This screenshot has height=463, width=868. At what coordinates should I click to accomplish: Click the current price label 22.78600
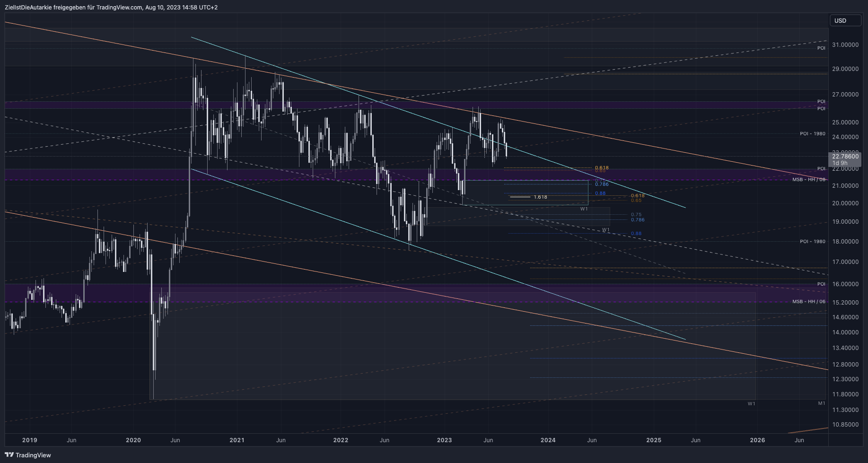click(845, 156)
